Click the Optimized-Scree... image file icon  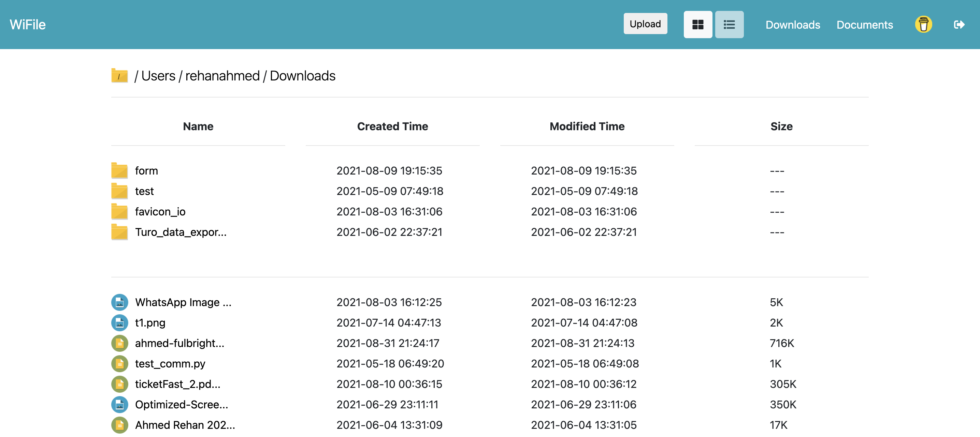119,405
